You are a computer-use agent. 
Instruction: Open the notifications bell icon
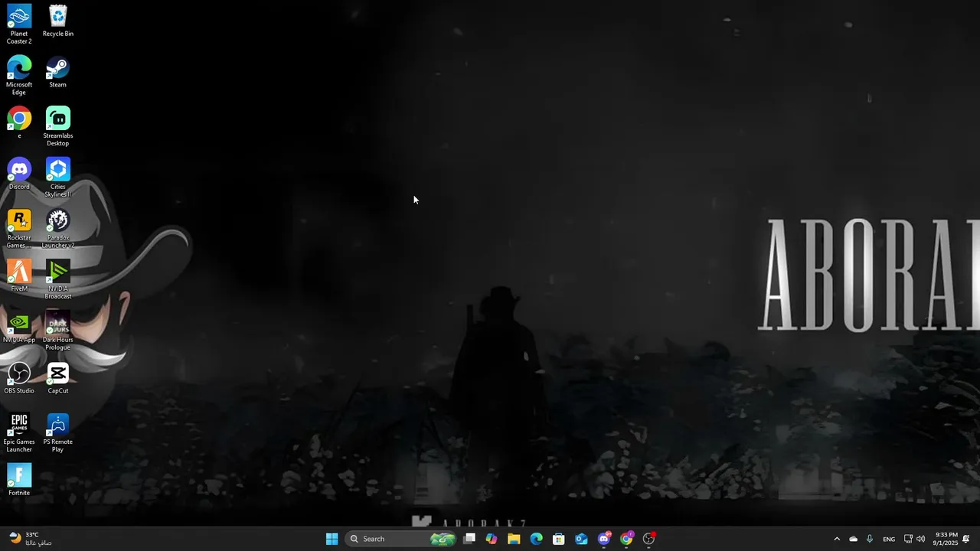click(966, 539)
